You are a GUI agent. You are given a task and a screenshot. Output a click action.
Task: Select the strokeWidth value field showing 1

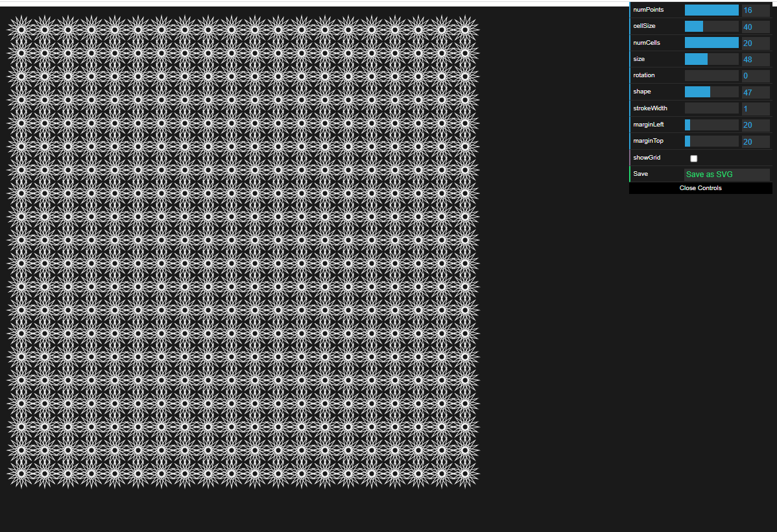(755, 108)
